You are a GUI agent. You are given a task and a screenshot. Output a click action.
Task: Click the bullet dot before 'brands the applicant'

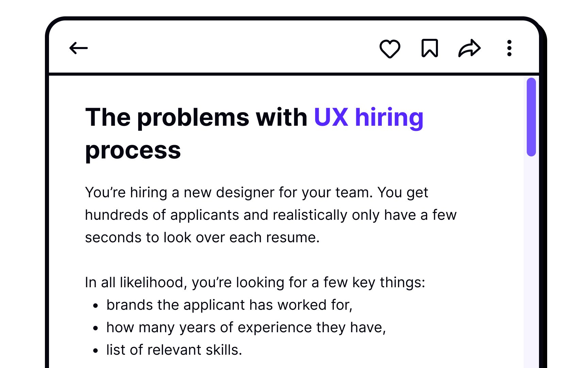[x=96, y=306]
